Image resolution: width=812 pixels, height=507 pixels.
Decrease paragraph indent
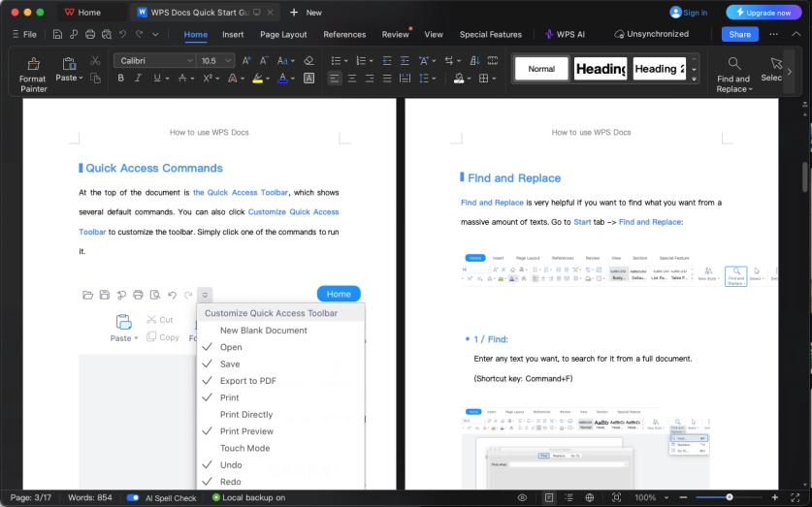pos(387,60)
